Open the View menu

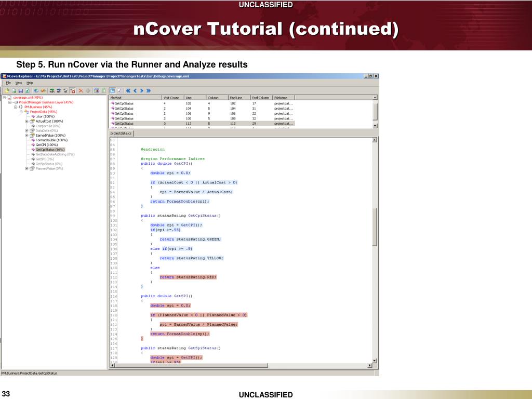coord(19,83)
